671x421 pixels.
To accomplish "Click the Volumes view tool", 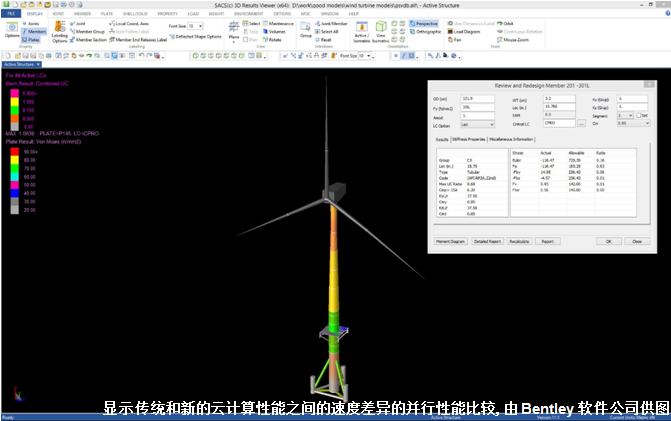I will [x=274, y=32].
